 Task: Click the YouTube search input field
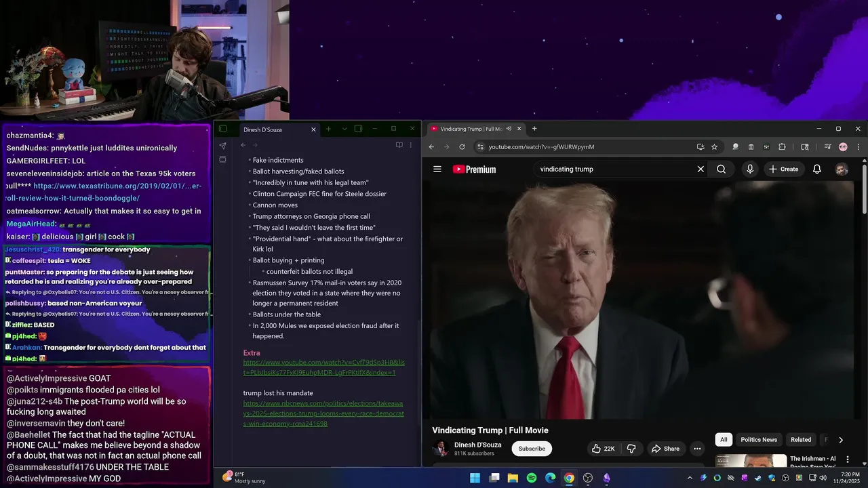(x=614, y=169)
